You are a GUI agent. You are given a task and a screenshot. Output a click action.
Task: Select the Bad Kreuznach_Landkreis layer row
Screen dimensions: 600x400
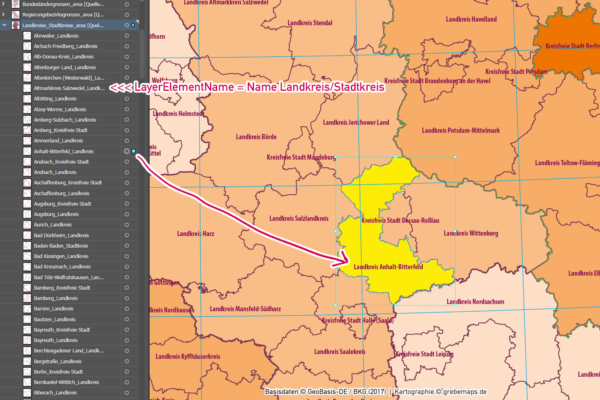pos(69,267)
